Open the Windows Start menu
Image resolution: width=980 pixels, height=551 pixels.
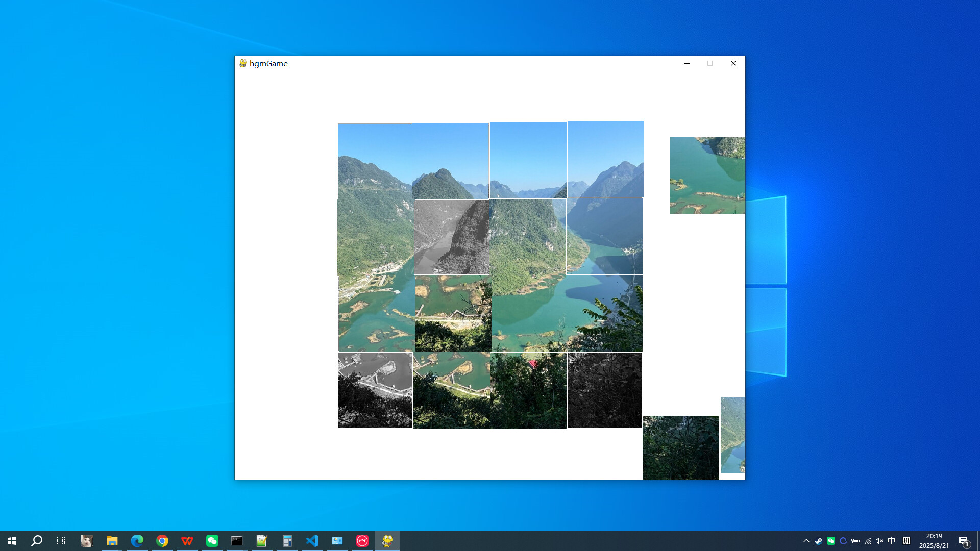[x=11, y=540]
